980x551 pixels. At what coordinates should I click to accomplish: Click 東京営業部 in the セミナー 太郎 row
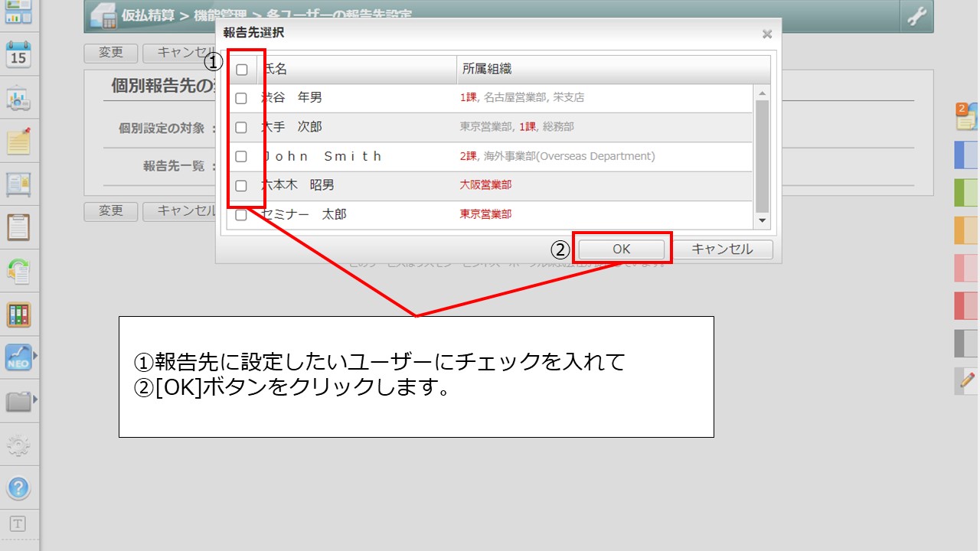point(485,214)
